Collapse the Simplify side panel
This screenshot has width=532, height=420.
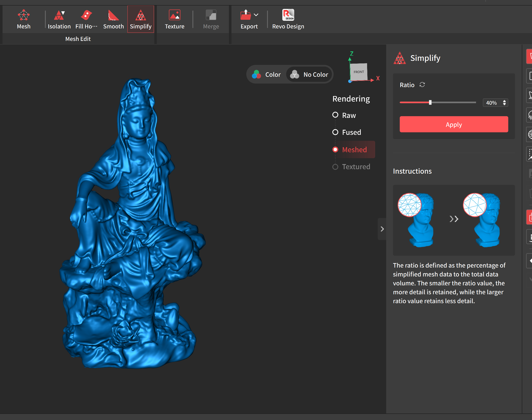(382, 229)
